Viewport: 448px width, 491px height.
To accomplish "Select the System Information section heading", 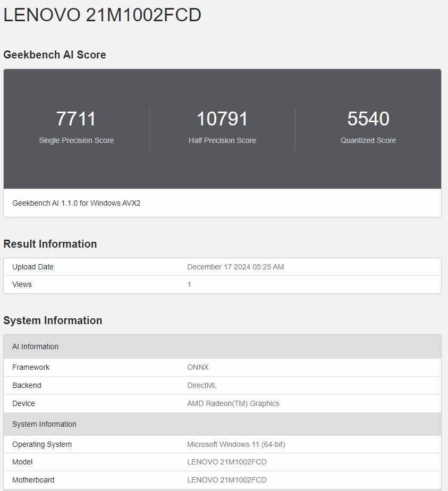I will (x=53, y=320).
